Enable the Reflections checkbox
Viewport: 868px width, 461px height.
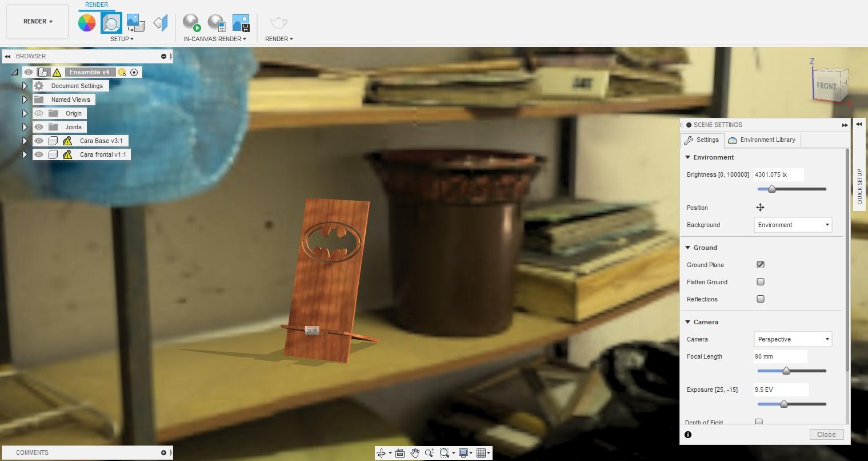[760, 299]
